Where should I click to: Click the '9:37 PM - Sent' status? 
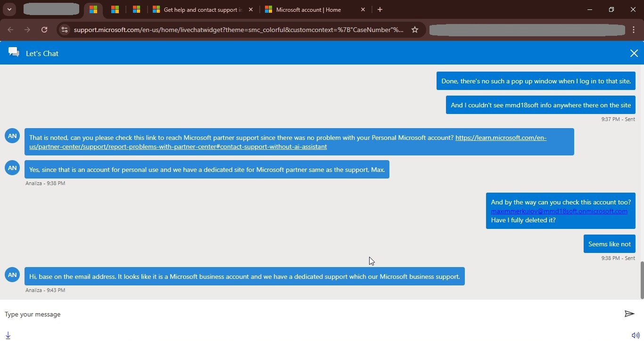618,119
